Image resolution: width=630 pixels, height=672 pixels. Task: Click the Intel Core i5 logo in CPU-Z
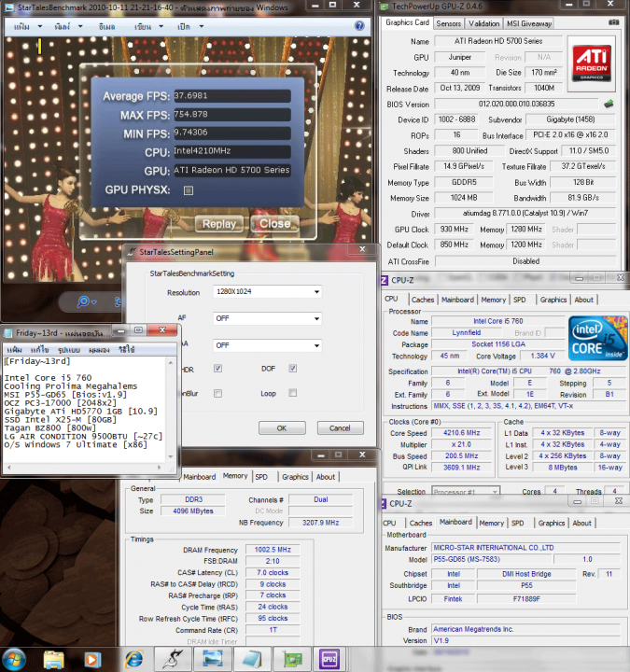(598, 339)
